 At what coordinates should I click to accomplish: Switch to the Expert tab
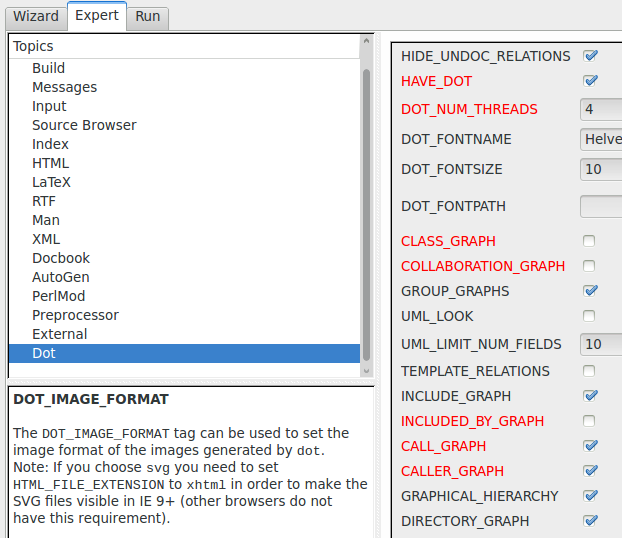point(97,15)
